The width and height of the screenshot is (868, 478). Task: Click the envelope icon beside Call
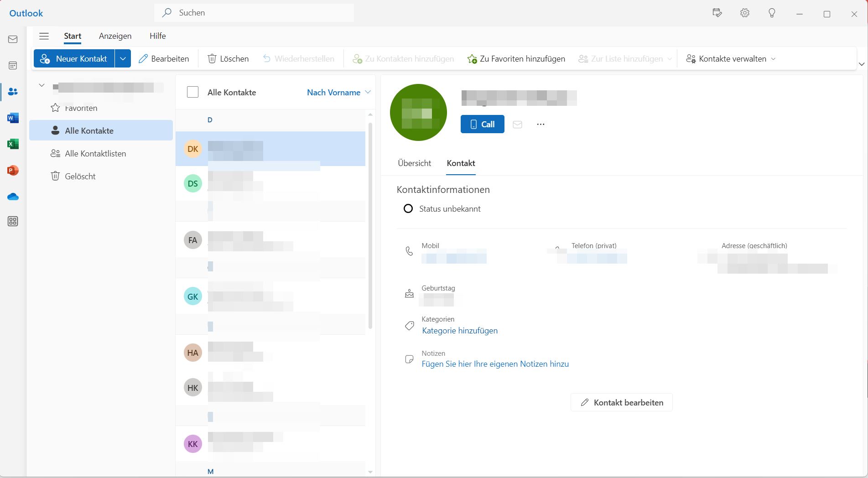pyautogui.click(x=517, y=125)
